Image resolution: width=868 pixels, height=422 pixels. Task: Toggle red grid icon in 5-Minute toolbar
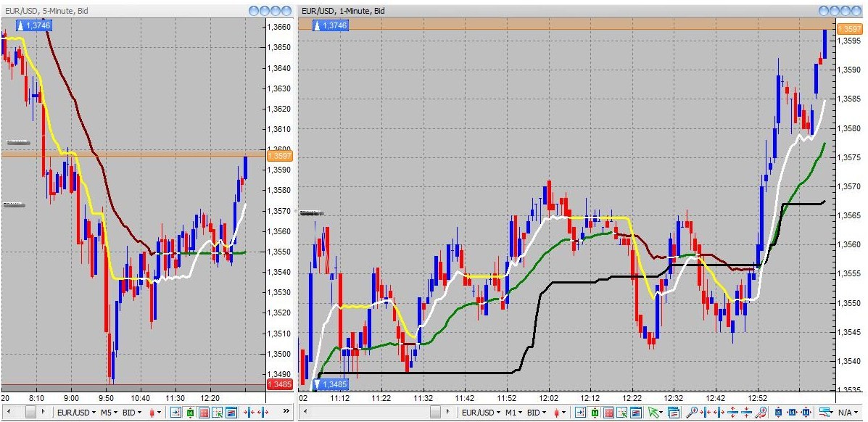point(204,412)
